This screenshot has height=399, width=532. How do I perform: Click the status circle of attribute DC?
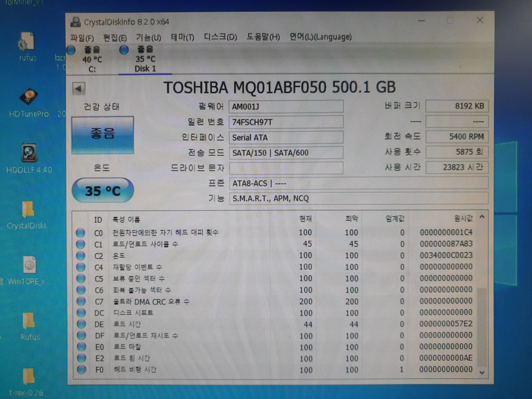[81, 313]
